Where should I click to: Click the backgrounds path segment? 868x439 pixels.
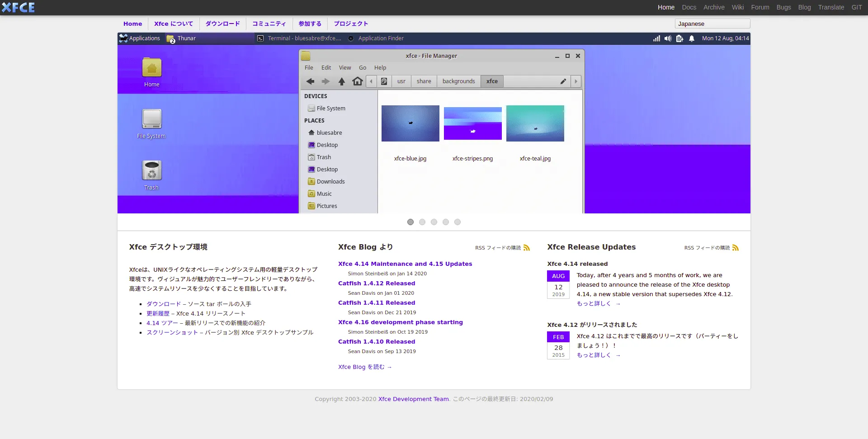[459, 81]
